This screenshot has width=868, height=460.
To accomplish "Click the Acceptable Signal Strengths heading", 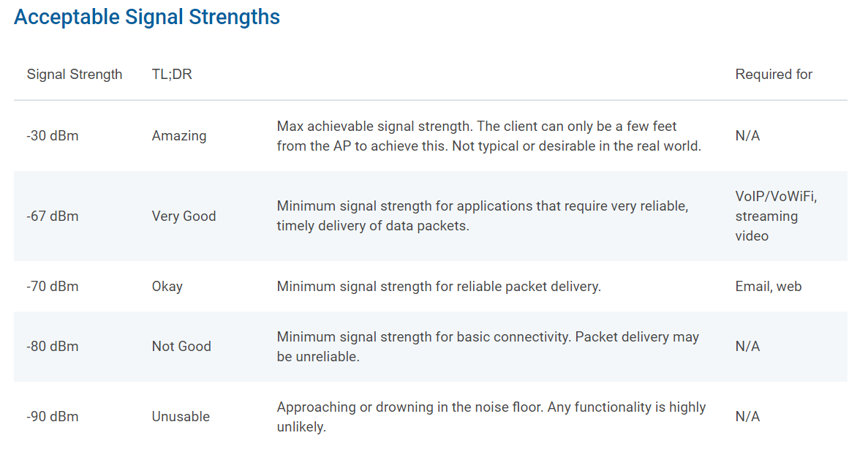I will (x=147, y=17).
